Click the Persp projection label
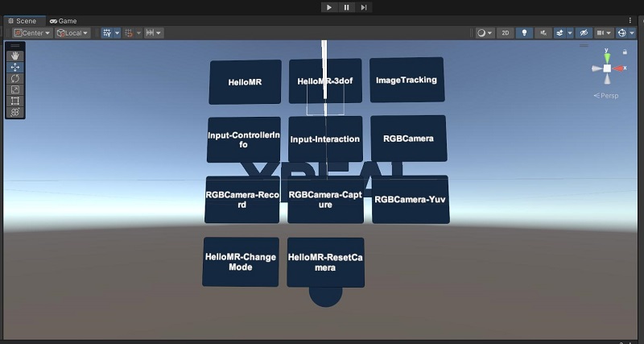 608,95
